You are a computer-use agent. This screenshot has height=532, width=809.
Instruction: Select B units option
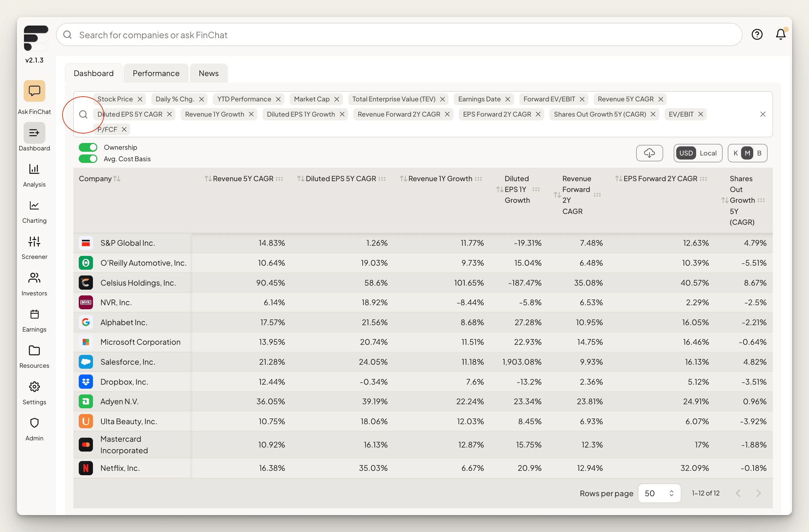[x=759, y=153]
